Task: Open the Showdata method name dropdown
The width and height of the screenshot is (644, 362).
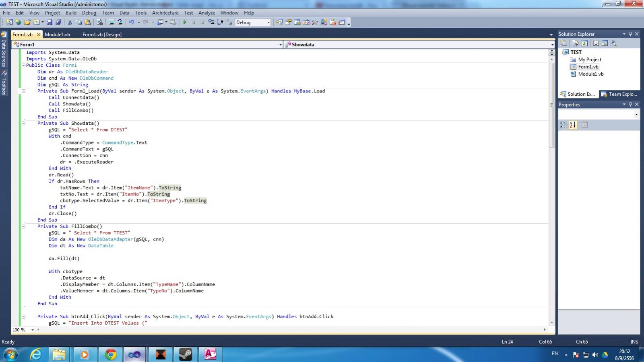Action: (552, 45)
